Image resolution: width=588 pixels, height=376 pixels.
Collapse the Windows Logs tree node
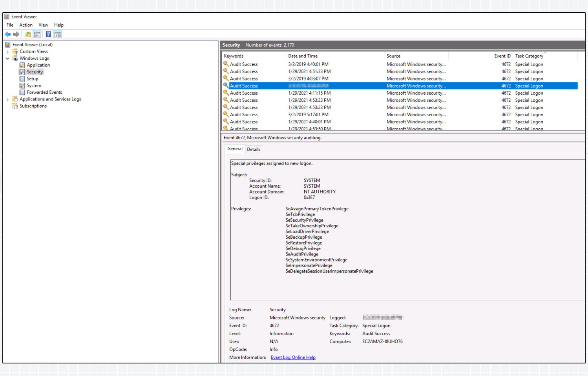pos(7,58)
